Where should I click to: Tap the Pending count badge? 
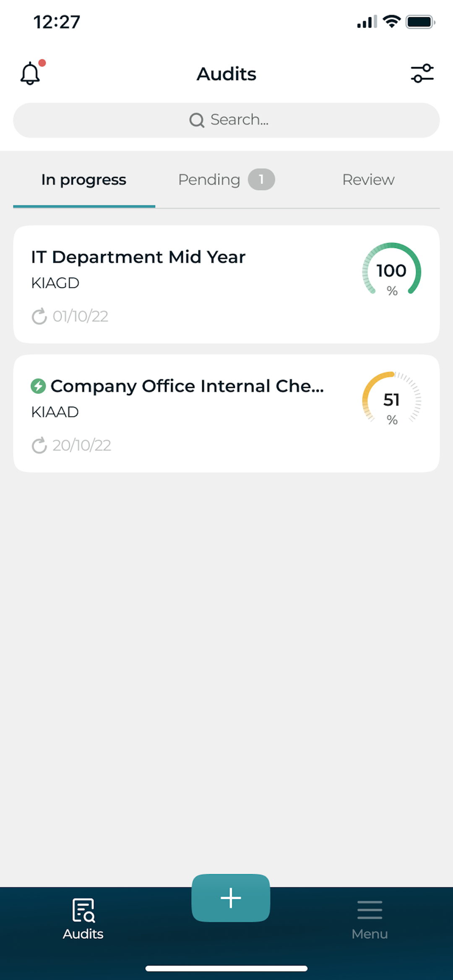(x=261, y=180)
